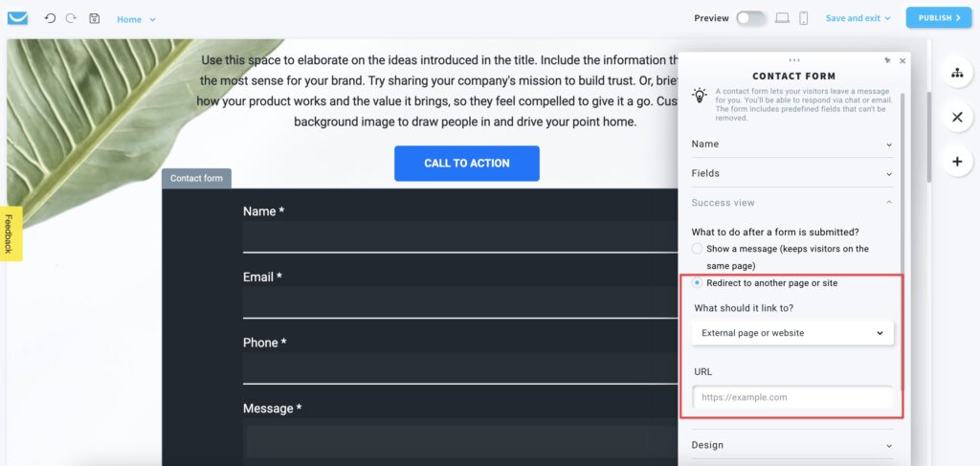
Task: Grab the panel's three-dot handle
Action: [793, 60]
